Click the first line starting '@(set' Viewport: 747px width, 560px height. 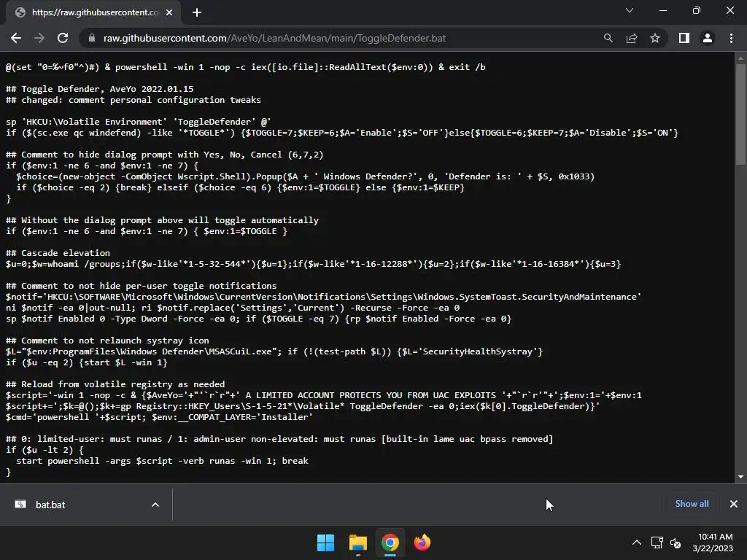(245, 67)
